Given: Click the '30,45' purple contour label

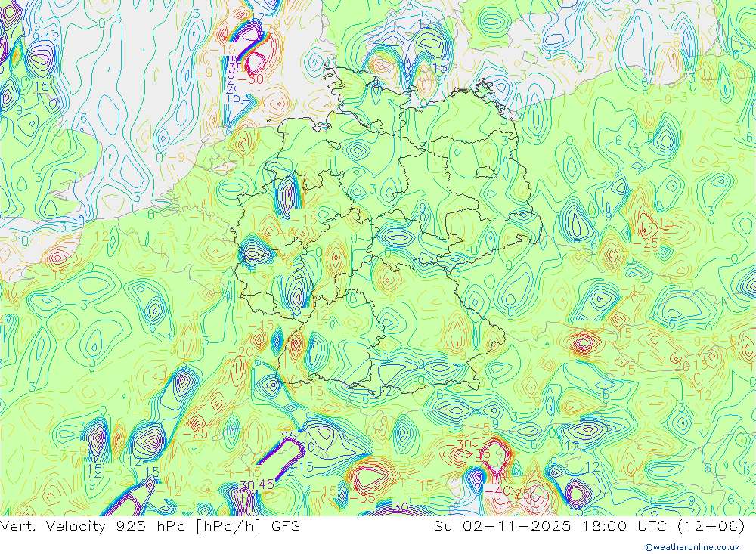Looking at the screenshot, I should point(256,485).
